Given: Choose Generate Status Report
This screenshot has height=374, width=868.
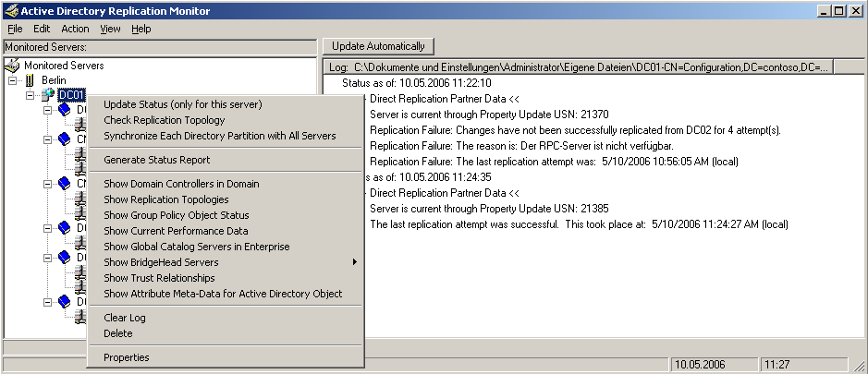Looking at the screenshot, I should pyautogui.click(x=156, y=160).
